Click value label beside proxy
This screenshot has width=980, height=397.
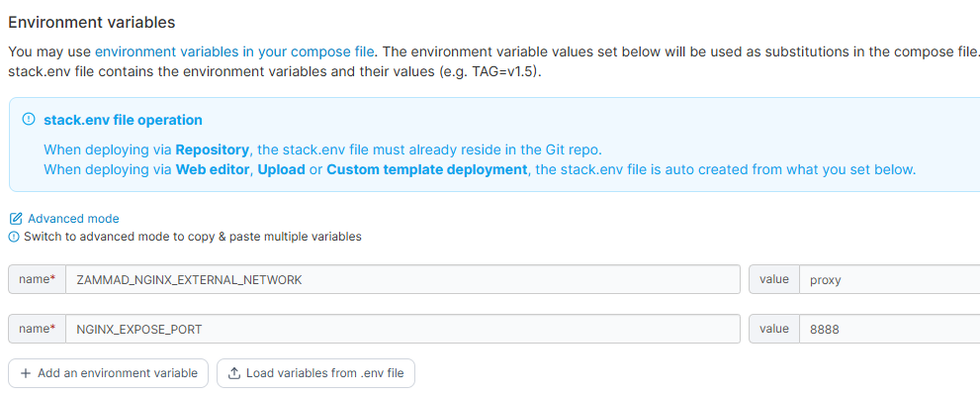pos(773,279)
